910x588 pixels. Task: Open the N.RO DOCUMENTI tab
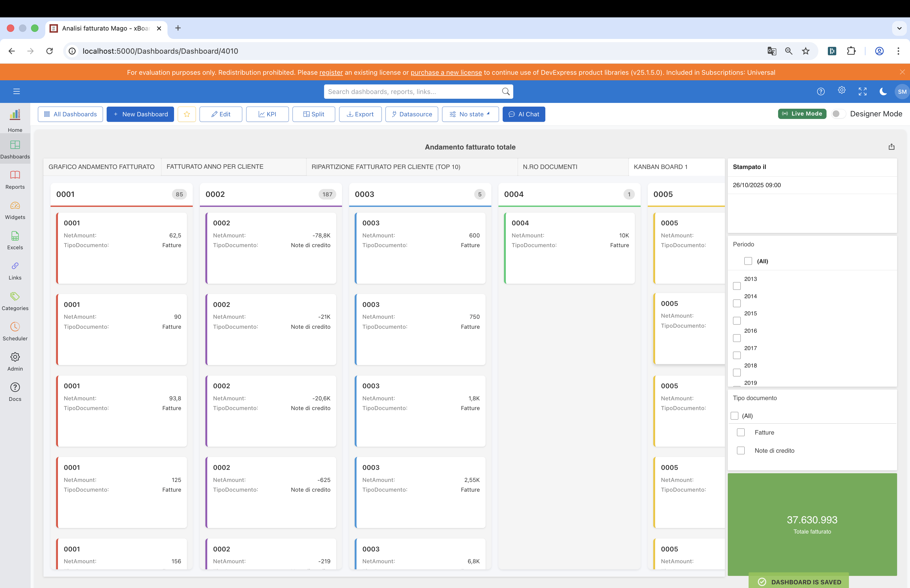[x=573, y=167]
